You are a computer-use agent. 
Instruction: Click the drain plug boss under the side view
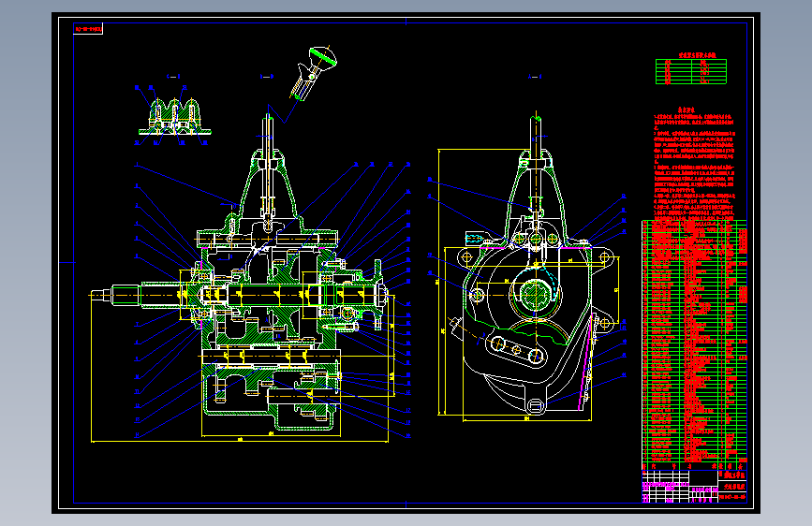point(537,405)
